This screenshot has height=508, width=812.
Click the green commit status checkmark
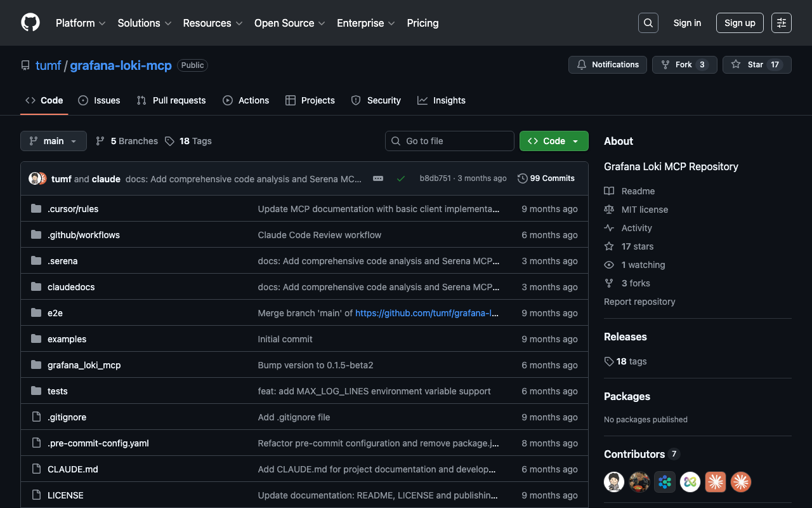coord(401,178)
